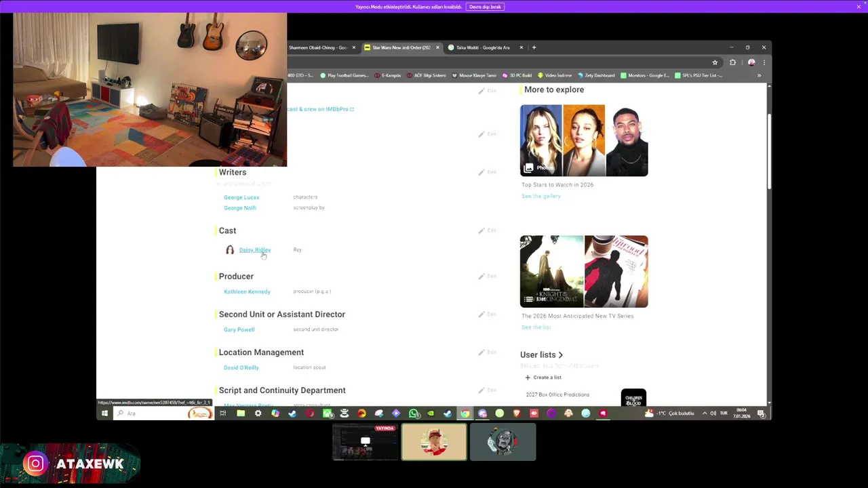Open the Kathleen Kennedy producer link
Screen dimensions: 868x488
(247, 291)
